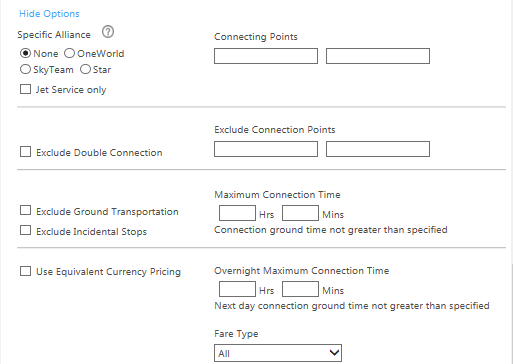Open the Fare Type dropdown
The image size is (513, 364).
278,353
